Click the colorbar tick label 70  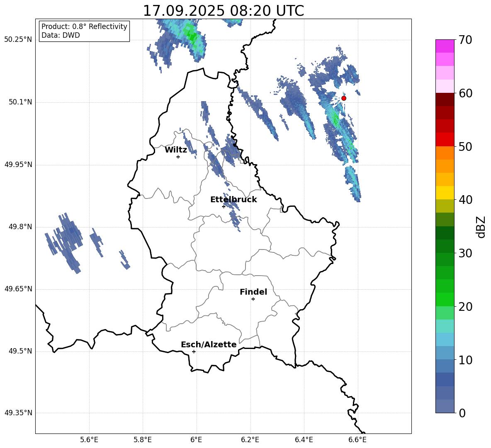click(x=465, y=40)
